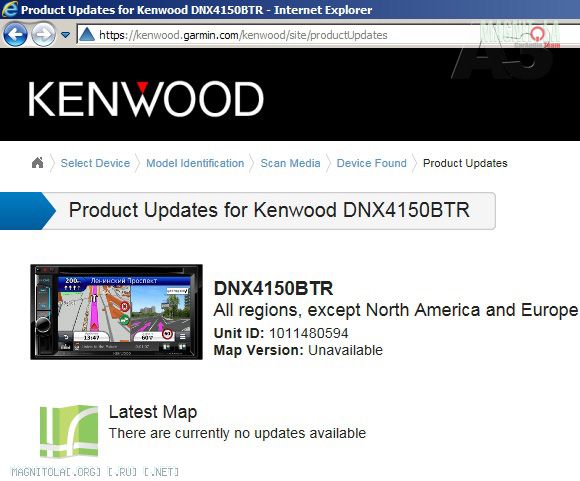Open the recent pages dropdown arrow

(65, 35)
